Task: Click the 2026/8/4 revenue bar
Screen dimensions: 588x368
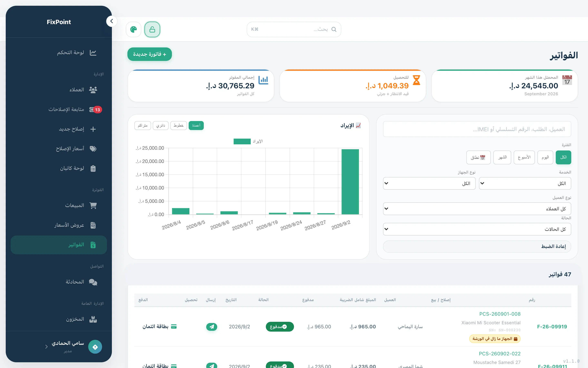Action: (x=180, y=211)
